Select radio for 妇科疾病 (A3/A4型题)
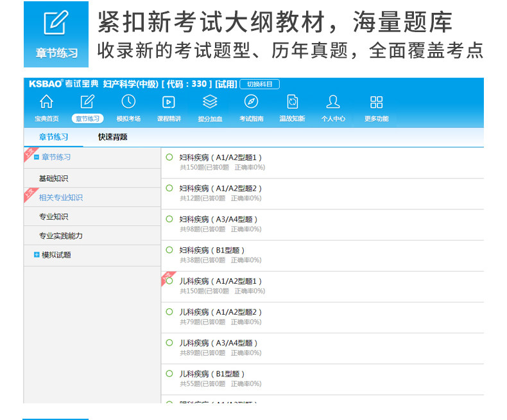 (169, 219)
